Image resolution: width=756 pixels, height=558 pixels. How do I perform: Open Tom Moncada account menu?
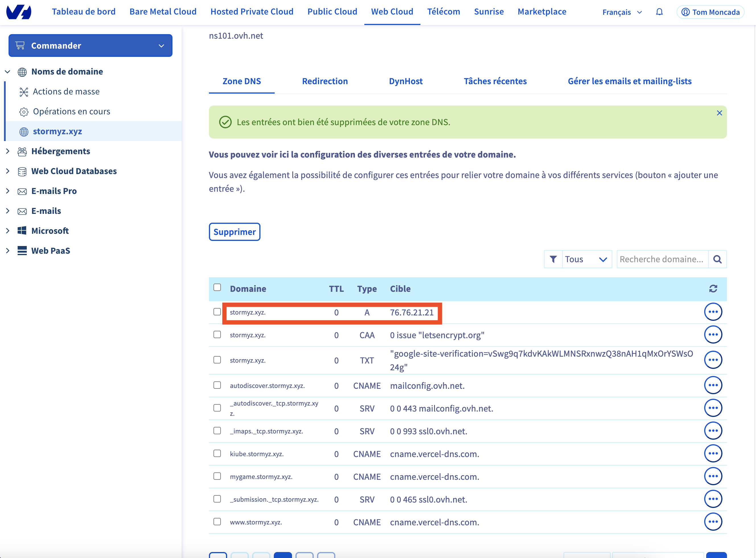710,12
